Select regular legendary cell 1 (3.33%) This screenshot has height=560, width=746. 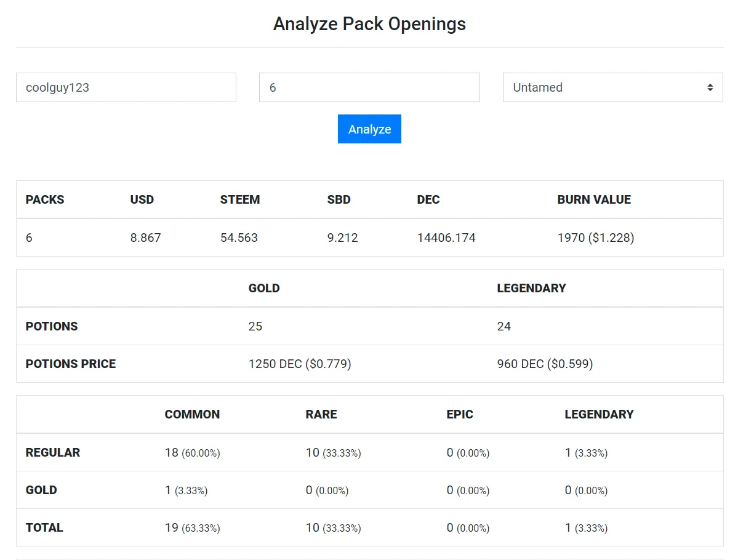(586, 452)
